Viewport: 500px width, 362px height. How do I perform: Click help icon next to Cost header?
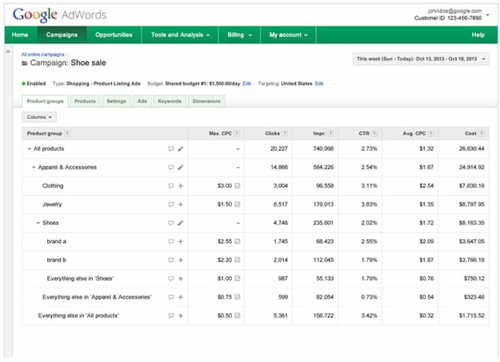click(481, 134)
